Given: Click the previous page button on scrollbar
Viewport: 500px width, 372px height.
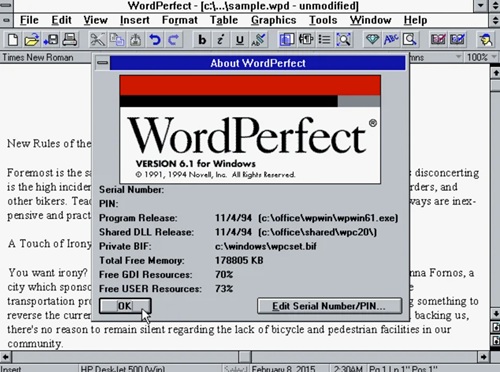Looking at the screenshot, I should tap(495, 327).
